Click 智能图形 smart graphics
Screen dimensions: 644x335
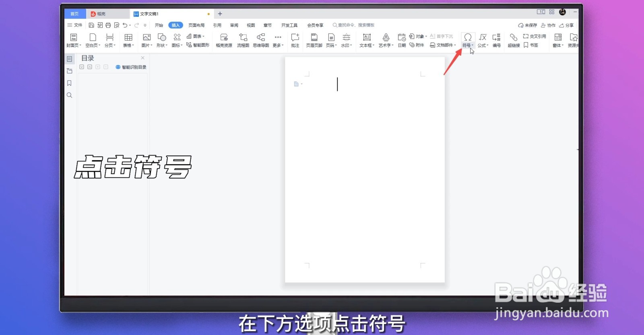[x=198, y=45]
